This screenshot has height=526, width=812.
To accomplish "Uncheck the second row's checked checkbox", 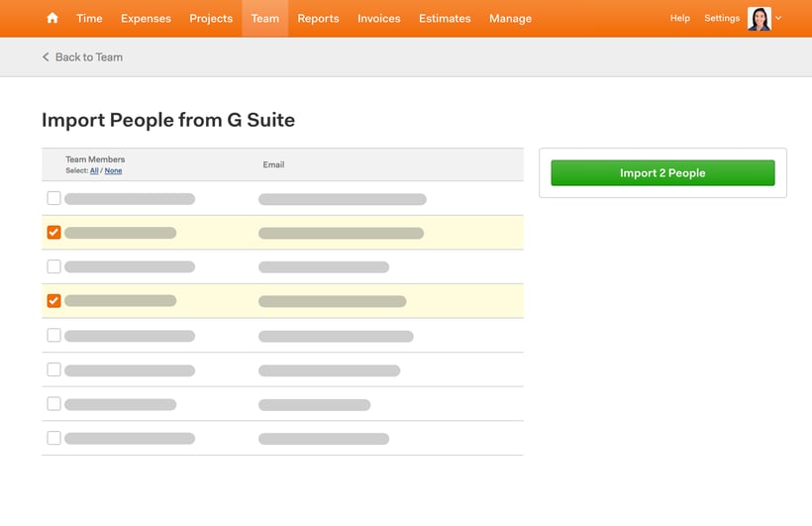I will tap(53, 232).
